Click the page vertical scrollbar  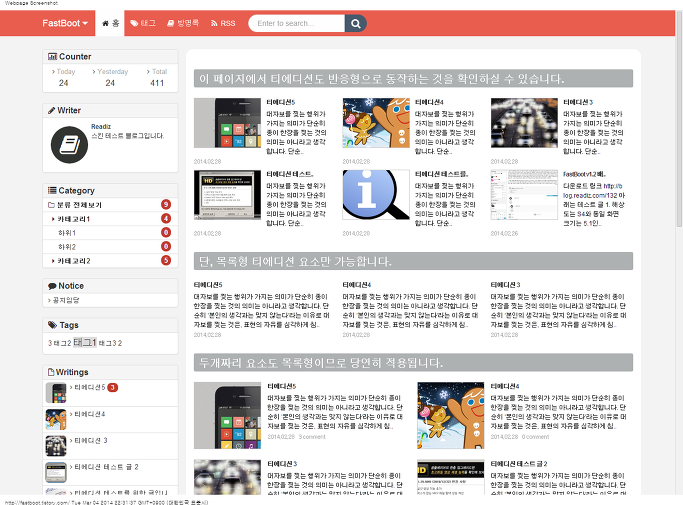[679, 119]
